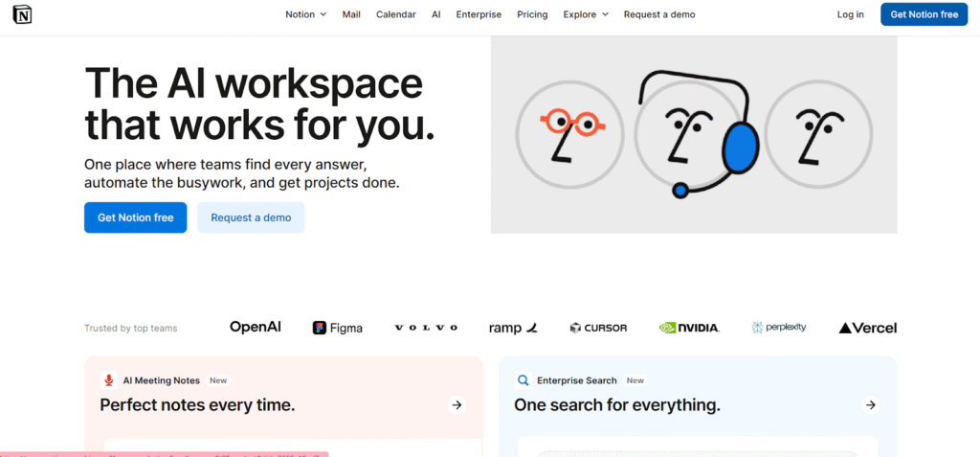Open the Mail nav item
980x457 pixels.
pyautogui.click(x=351, y=14)
